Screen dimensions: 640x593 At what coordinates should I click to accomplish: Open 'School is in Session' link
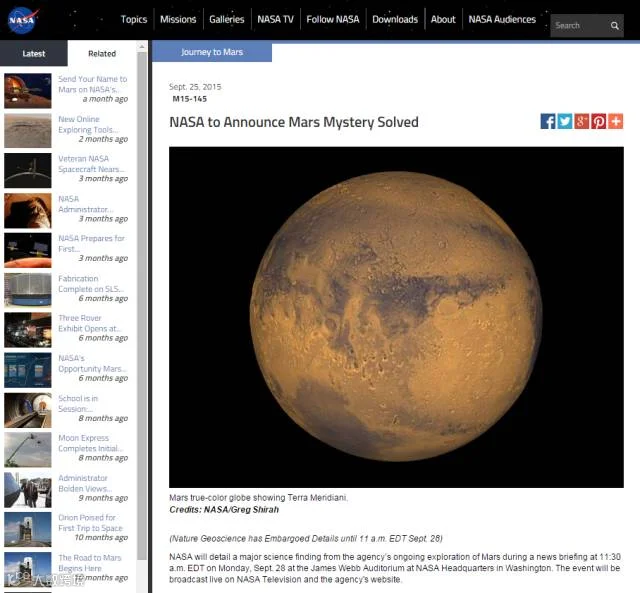(78, 403)
